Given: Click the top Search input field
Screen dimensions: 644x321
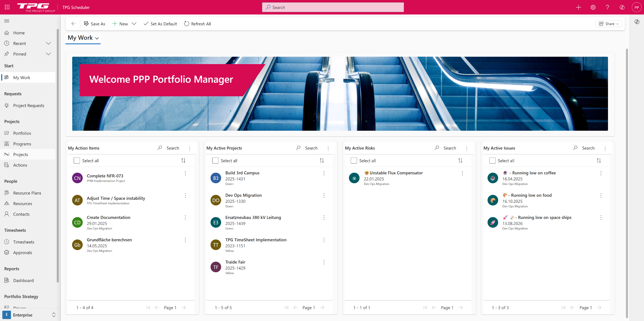Looking at the screenshot, I should click(333, 7).
